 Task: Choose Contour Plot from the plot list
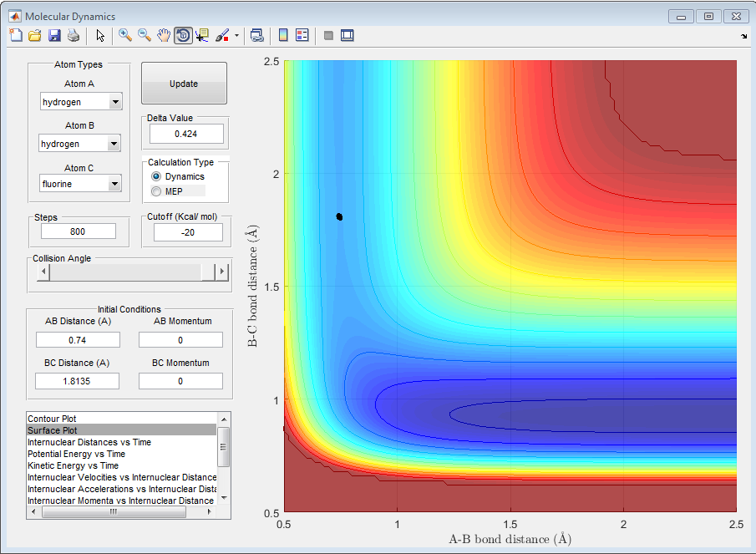click(52, 418)
